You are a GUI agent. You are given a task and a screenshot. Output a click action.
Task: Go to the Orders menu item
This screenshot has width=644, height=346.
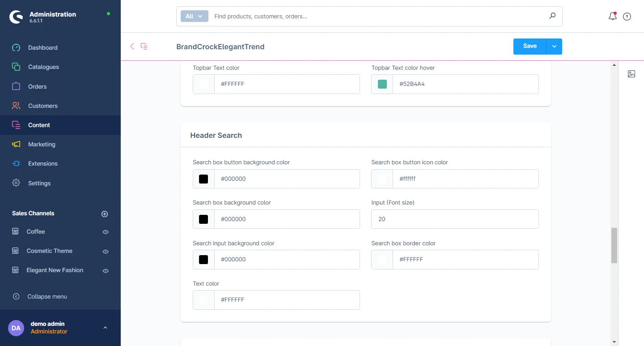pos(37,86)
